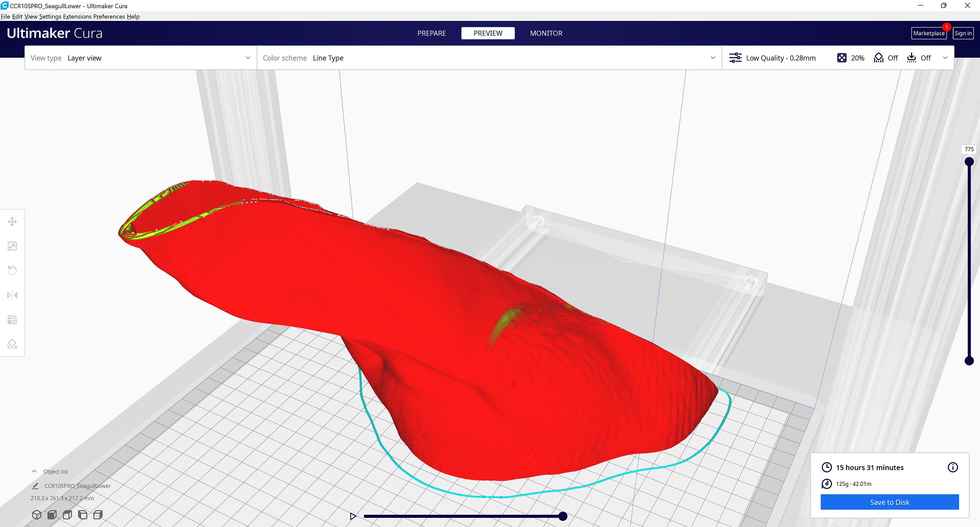
Task: Select the Mirror tool icon
Action: 12,295
